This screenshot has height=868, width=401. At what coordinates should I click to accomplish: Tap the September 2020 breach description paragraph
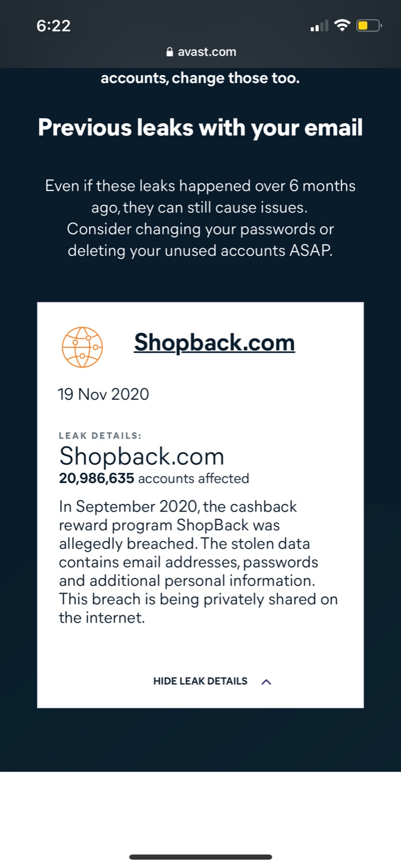pyautogui.click(x=198, y=562)
